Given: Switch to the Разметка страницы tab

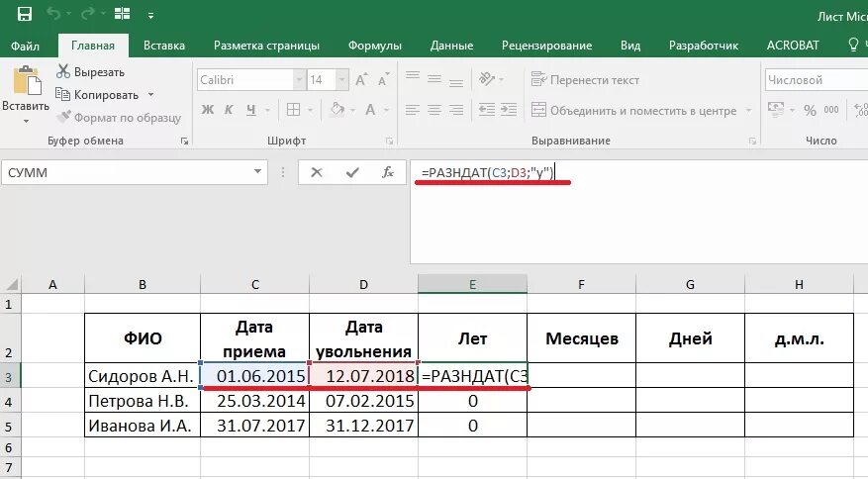Looking at the screenshot, I should click(x=267, y=46).
